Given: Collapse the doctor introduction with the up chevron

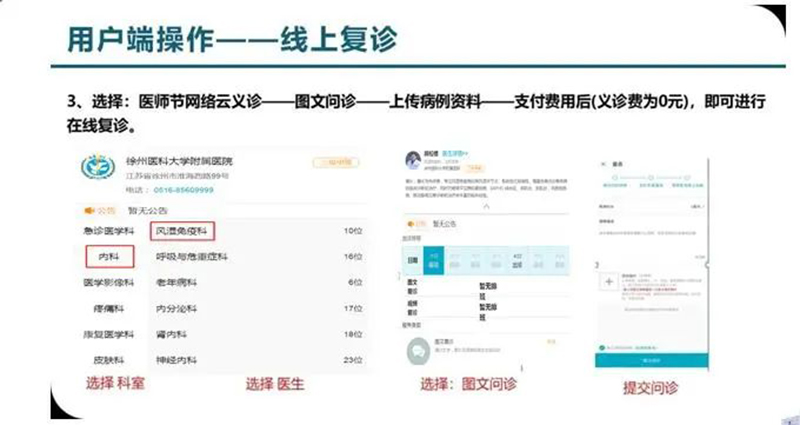Looking at the screenshot, I should (x=486, y=207).
